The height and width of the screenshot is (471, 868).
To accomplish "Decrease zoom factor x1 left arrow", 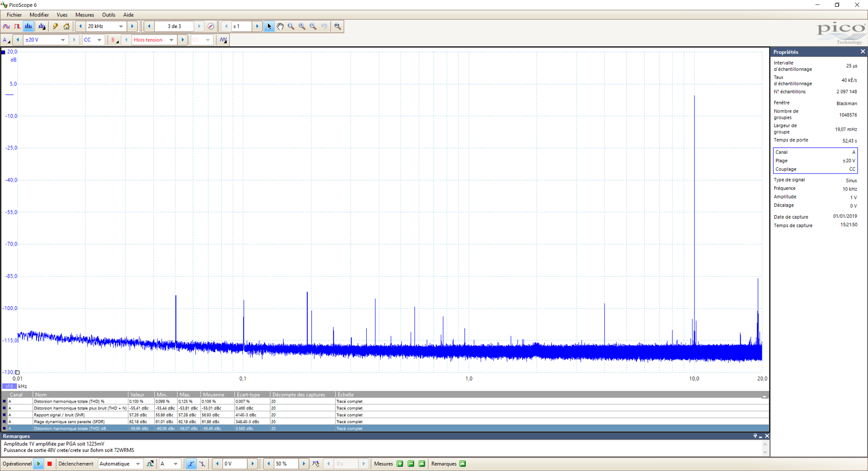I will 226,26.
